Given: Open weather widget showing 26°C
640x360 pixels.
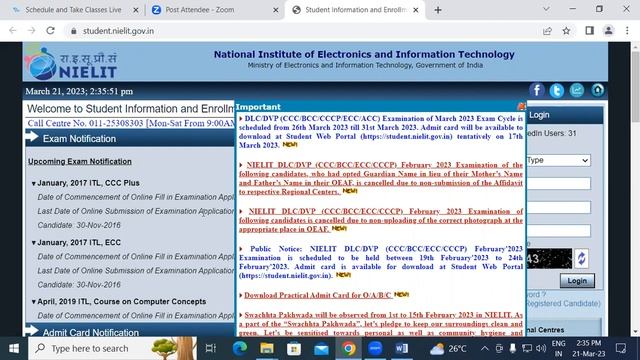Looking at the screenshot, I should 448,349.
